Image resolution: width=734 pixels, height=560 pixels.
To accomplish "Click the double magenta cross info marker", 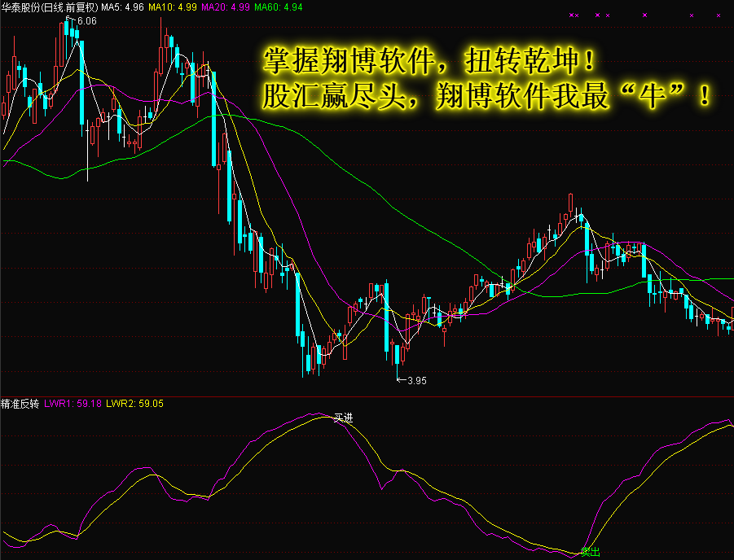I will [x=574, y=15].
